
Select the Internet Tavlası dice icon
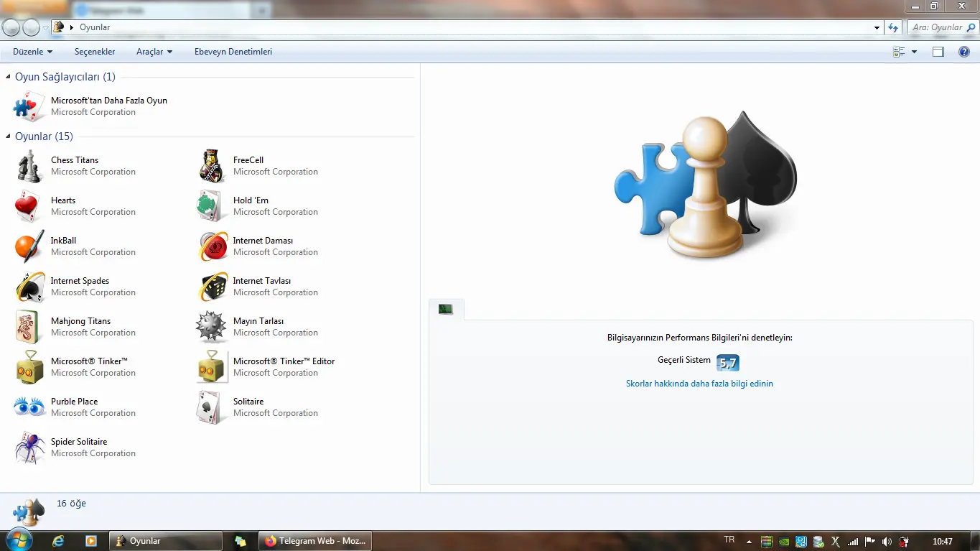click(212, 287)
